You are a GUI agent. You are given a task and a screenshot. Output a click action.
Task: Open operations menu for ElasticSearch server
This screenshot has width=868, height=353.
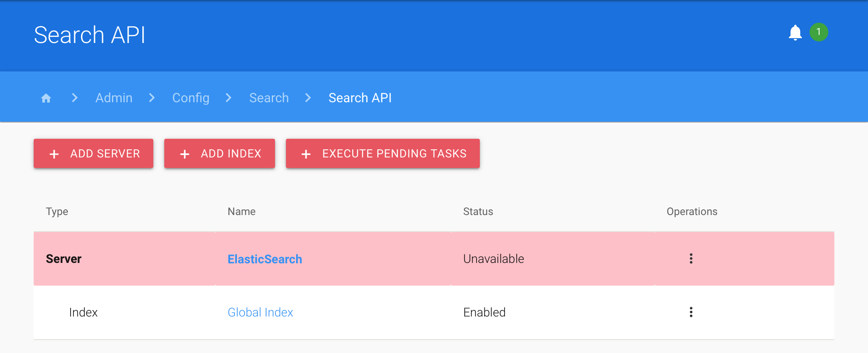click(691, 258)
